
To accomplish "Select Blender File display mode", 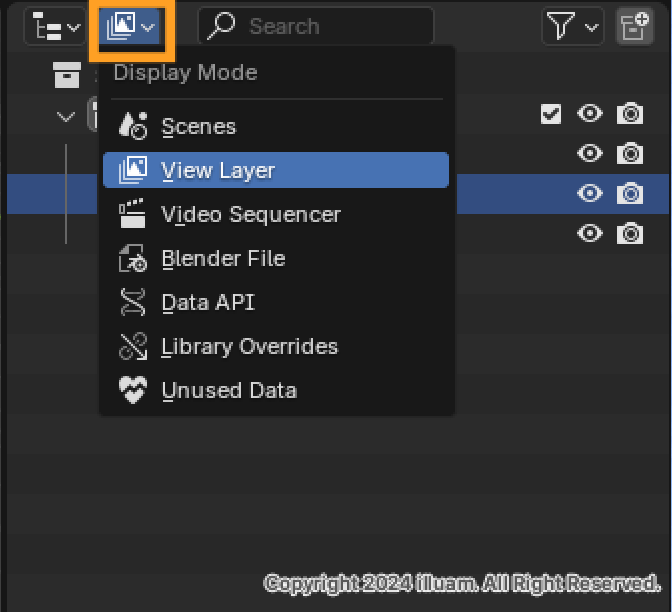I will [276, 258].
